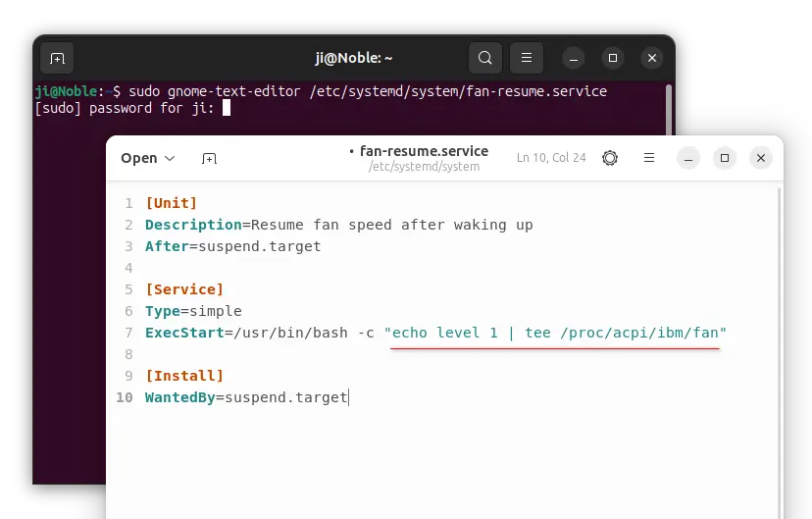The image size is (812, 519).
Task: Click line number 4 in the gutter
Action: (x=128, y=268)
